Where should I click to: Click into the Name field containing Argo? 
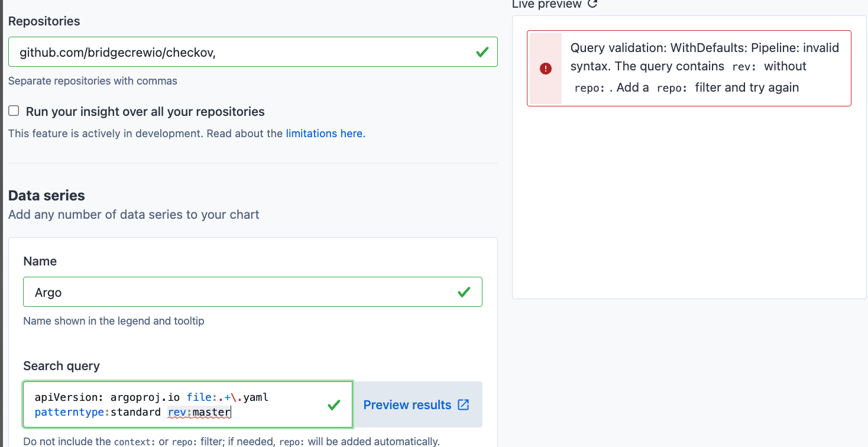click(x=237, y=292)
